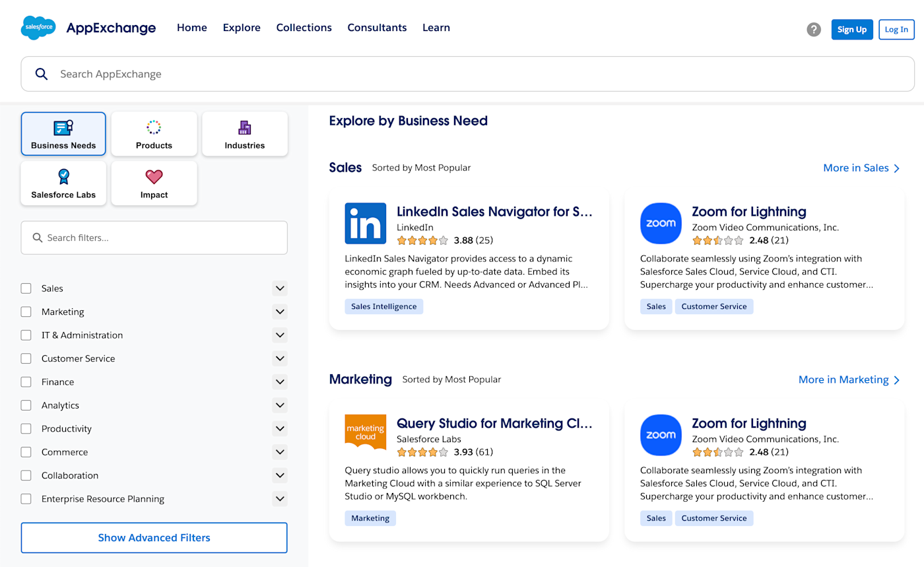Screen dimensions: 924x567
Task: Open the Collections nav item
Action: [x=304, y=28]
